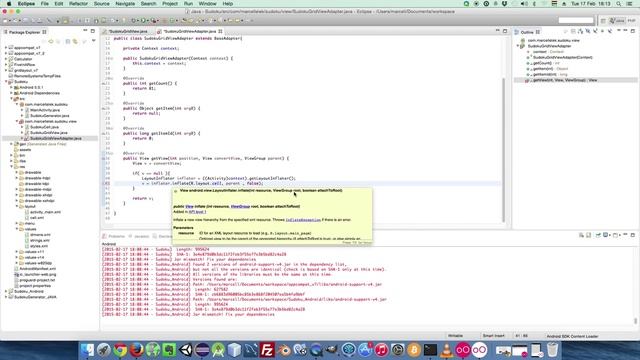Image resolution: width=640 pixels, height=360 pixels.
Task: Collapse all in Outline toolbar
Action: pyautogui.click(x=573, y=31)
